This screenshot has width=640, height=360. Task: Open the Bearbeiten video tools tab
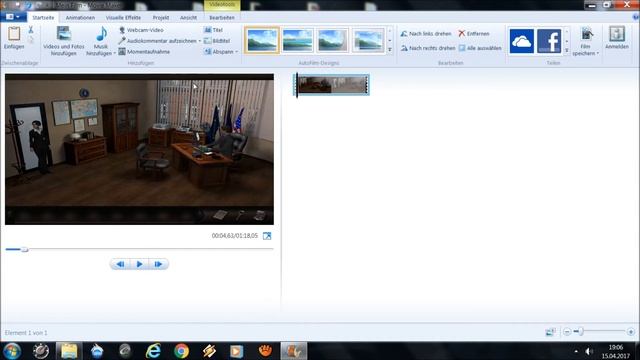coord(222,18)
